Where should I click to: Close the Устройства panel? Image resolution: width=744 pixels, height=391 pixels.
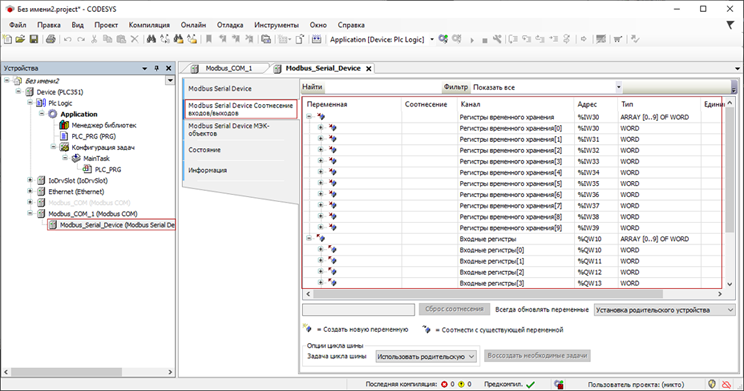[168, 68]
